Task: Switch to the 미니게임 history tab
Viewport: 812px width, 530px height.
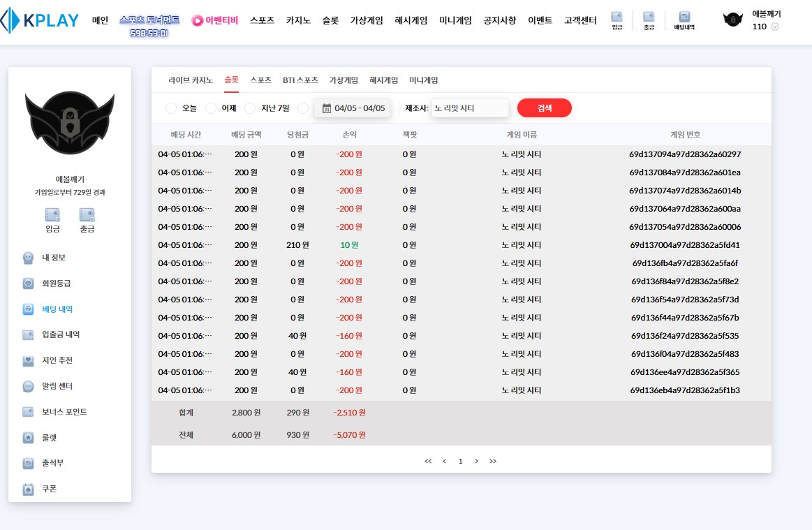Action: coord(423,80)
